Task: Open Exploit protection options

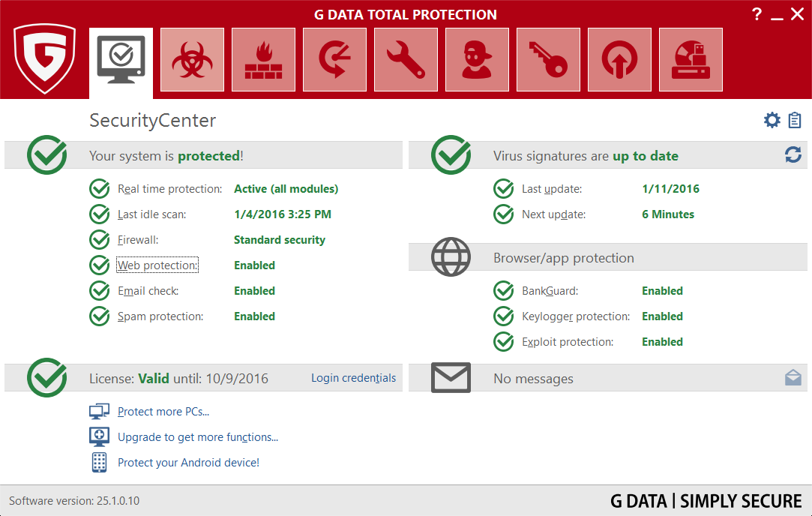Action: click(568, 342)
